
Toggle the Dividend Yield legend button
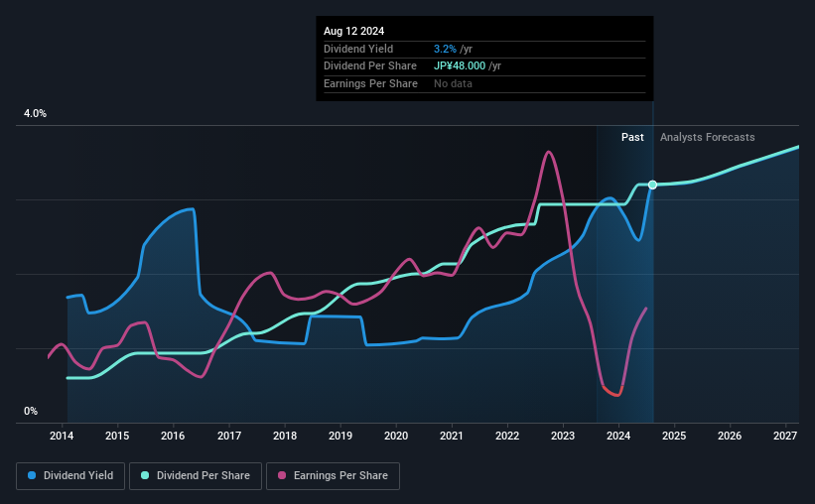[70, 476]
